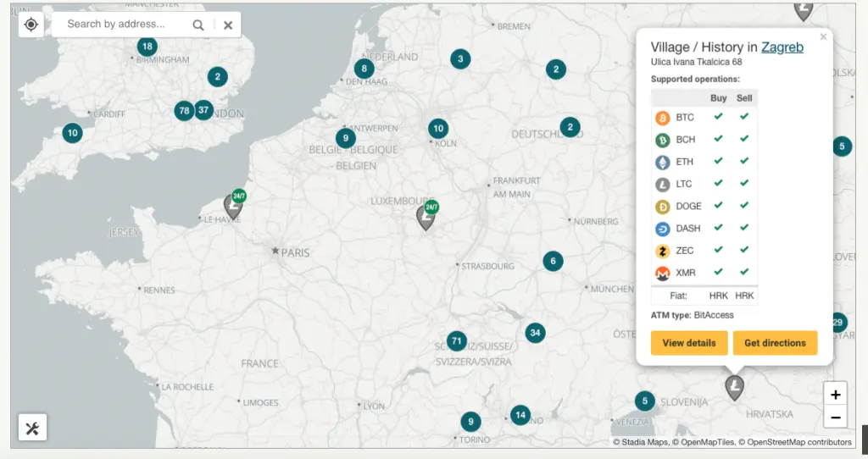Open cluster 9 near Antwerpen

tap(346, 138)
